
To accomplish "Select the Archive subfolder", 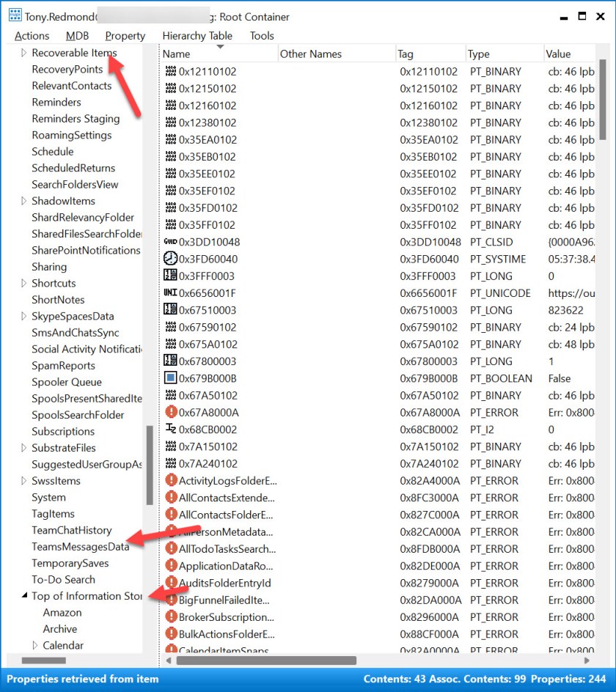I will pos(60,629).
